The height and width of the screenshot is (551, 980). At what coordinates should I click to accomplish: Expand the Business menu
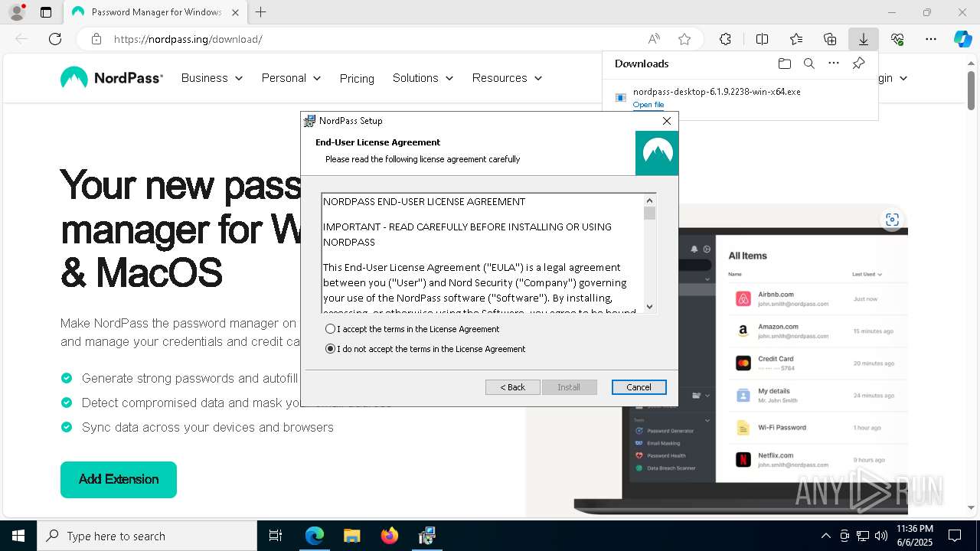(x=212, y=78)
